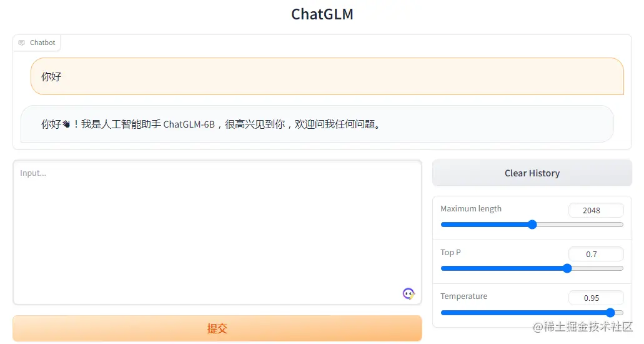Click the ChatGLM page title
Screen dimensions: 644x344
coord(322,14)
